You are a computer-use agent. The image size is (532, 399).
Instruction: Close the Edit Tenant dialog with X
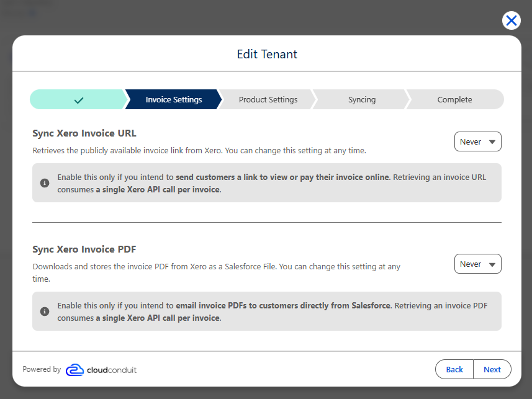click(x=512, y=20)
